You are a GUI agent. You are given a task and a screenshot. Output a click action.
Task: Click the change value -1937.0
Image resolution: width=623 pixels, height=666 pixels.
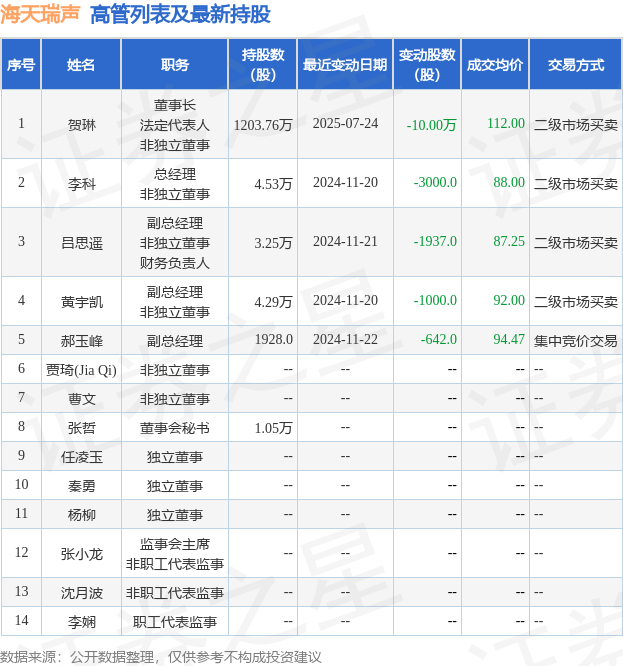click(x=435, y=241)
